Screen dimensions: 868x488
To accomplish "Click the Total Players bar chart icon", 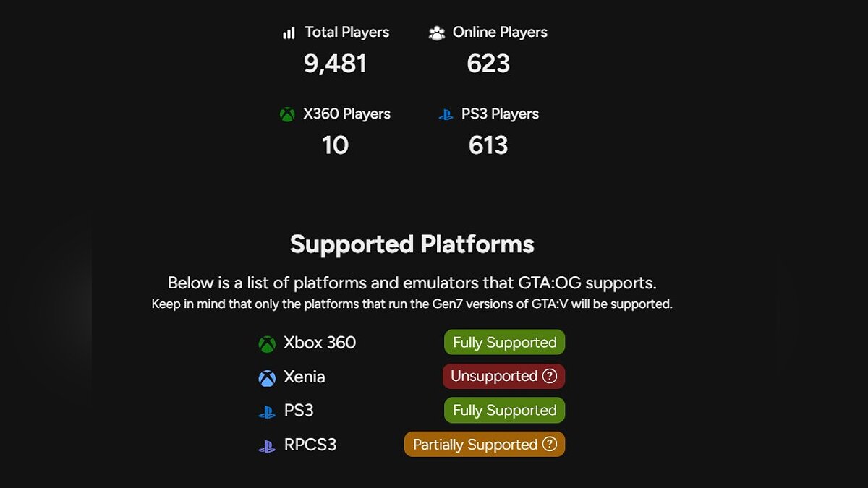I will [289, 33].
